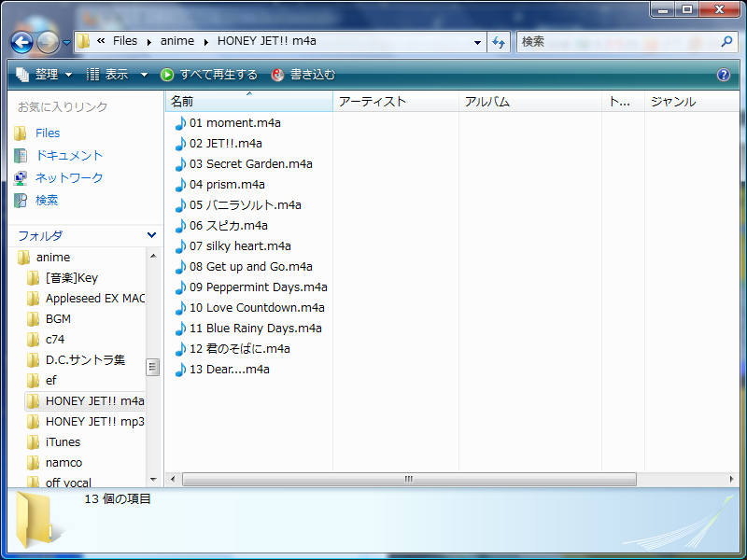
Task: Click the truncated ト... column header
Action: pos(623,102)
